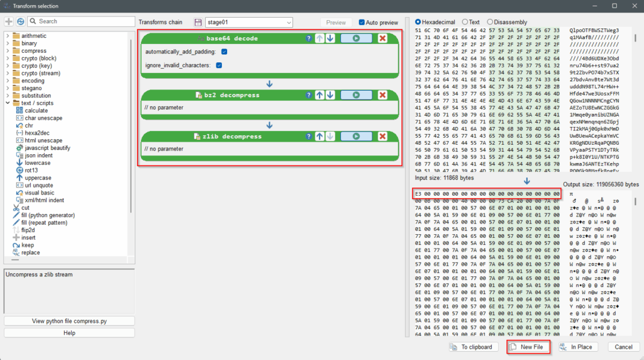Expand the crypto (block) category
This screenshot has width=644, height=360.
click(8, 59)
